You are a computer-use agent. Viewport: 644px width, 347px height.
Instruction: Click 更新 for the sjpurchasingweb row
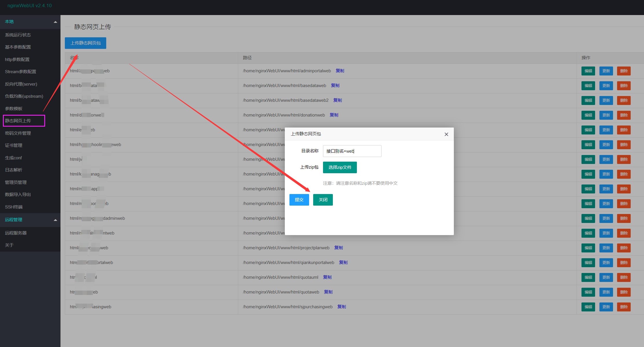click(x=606, y=307)
